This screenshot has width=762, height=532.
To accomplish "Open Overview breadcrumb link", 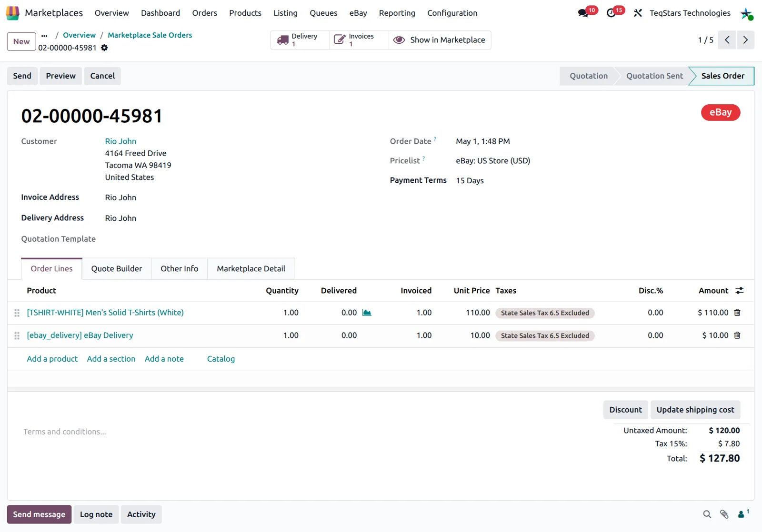I will tap(79, 35).
